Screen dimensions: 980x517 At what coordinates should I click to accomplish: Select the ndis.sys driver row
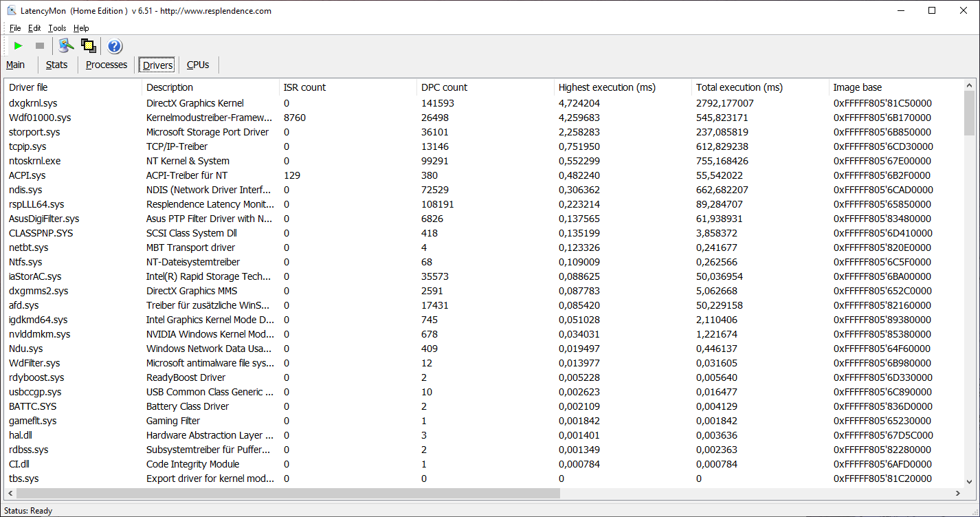point(484,190)
